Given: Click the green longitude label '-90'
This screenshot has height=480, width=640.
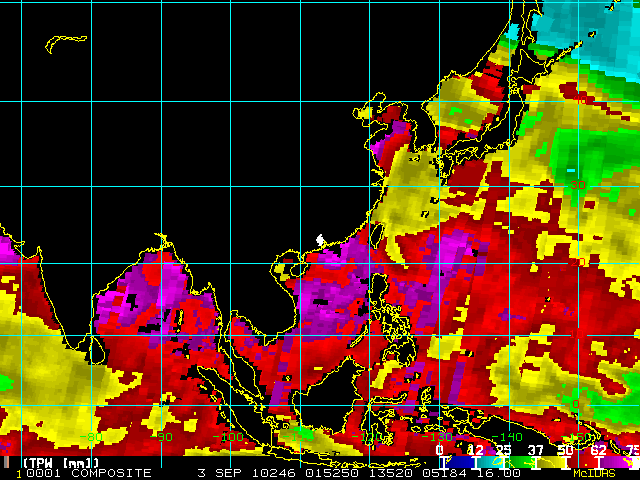Looking at the screenshot, I should coord(161,437).
